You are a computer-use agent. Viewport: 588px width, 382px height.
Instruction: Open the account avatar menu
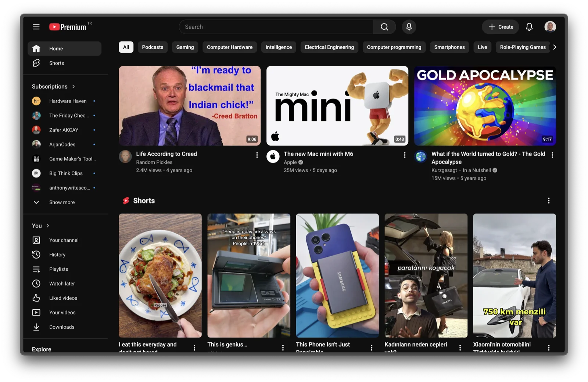[550, 27]
